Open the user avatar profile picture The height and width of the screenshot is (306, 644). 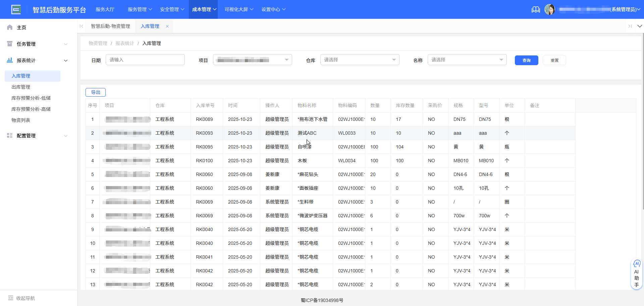(550, 9)
